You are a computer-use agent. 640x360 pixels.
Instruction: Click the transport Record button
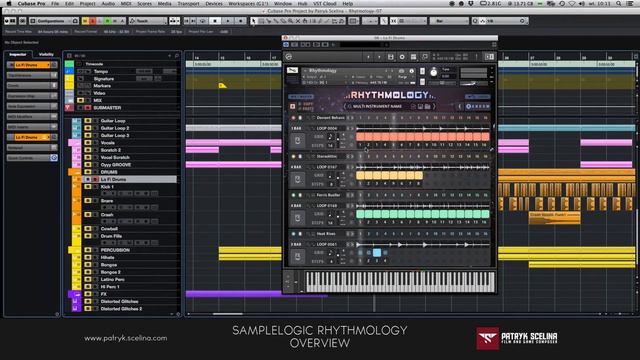241,20
